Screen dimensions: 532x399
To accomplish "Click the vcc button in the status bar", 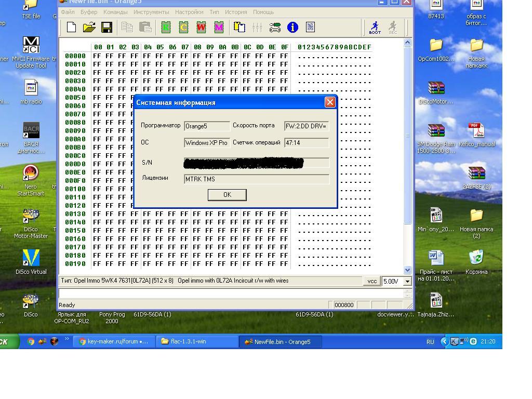I will coord(372,281).
